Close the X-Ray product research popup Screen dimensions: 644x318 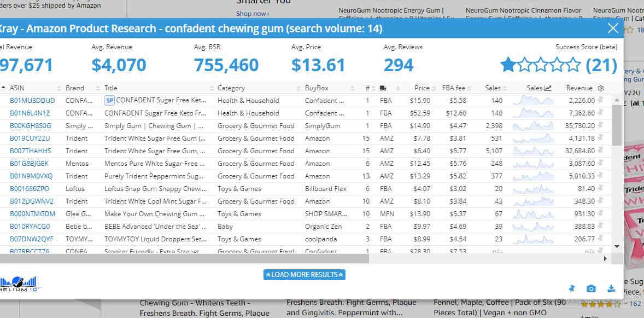point(613,28)
